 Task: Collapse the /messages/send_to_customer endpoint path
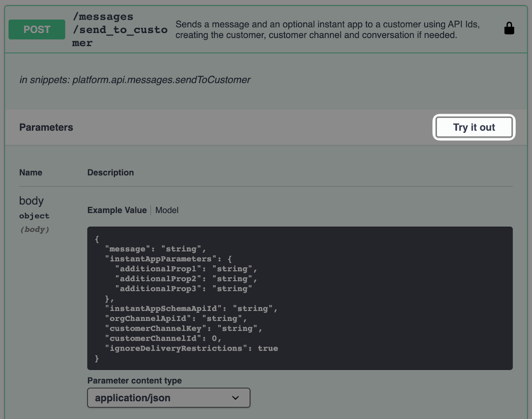[x=120, y=30]
